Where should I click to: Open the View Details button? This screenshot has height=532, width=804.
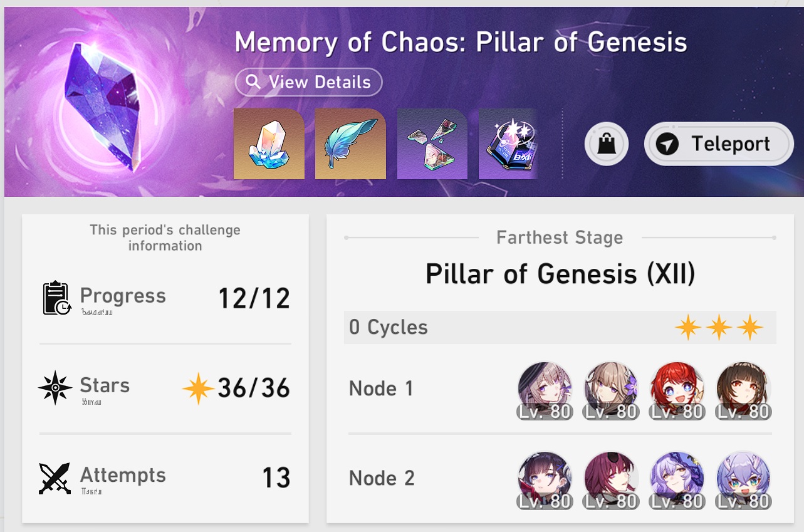[308, 82]
